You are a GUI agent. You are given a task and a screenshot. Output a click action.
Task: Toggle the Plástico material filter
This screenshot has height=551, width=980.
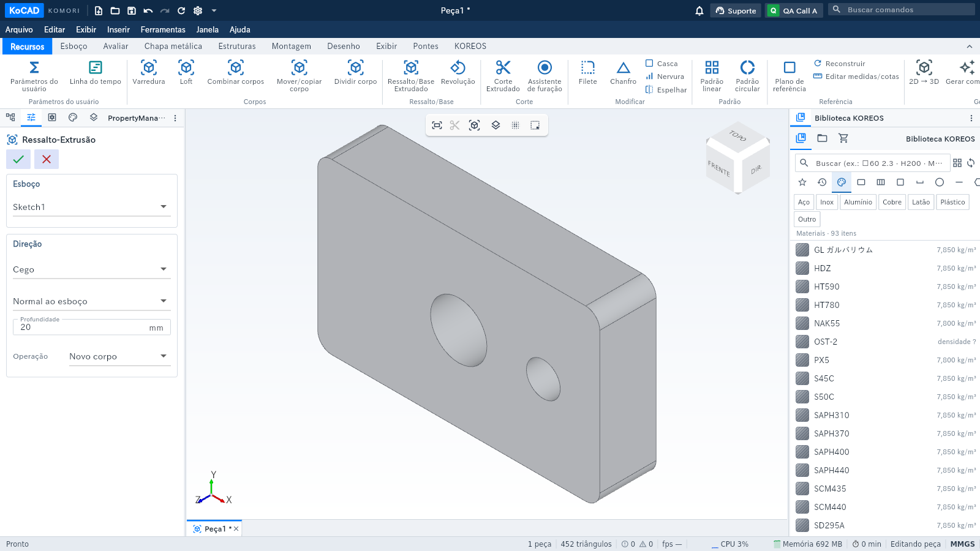pyautogui.click(x=952, y=202)
